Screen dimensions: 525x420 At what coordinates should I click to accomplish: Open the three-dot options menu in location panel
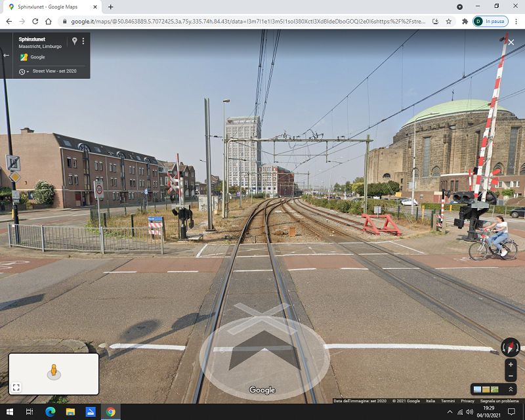point(83,41)
